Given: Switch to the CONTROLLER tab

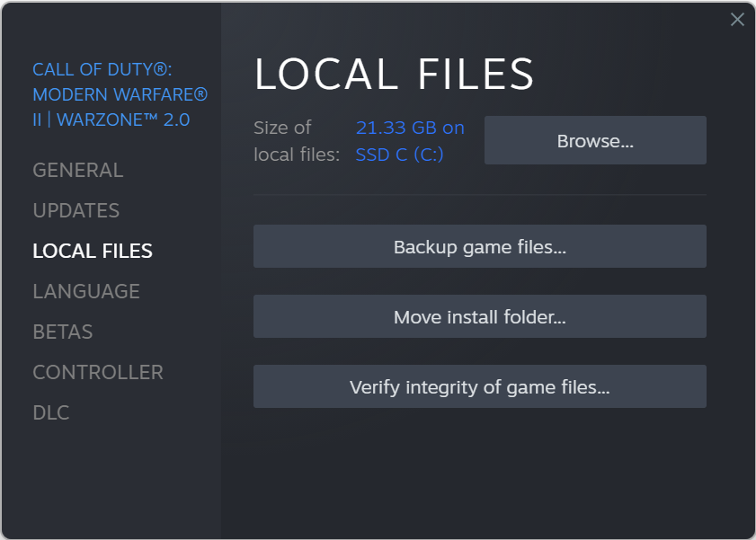Looking at the screenshot, I should pyautogui.click(x=98, y=372).
